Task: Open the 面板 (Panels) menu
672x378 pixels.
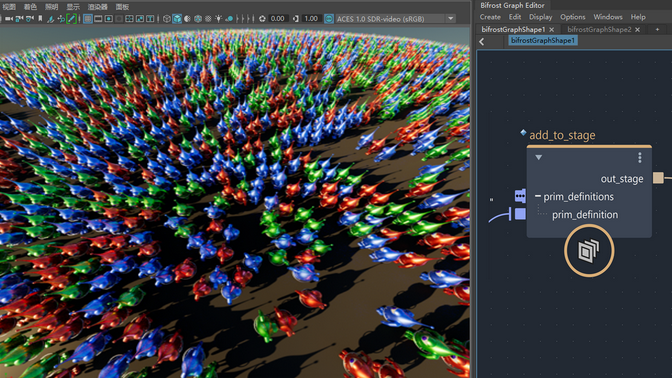Action: click(122, 7)
